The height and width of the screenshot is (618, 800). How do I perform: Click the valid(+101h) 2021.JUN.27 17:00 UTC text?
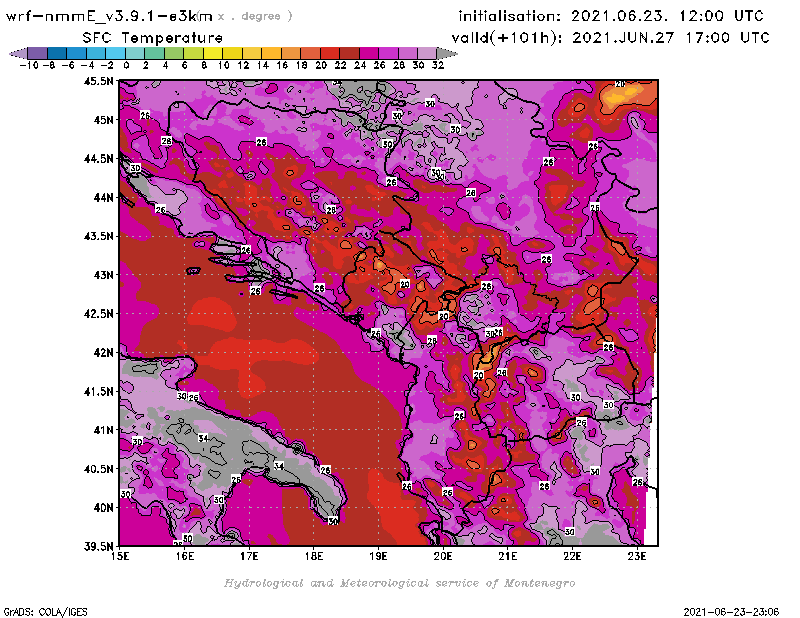[610, 38]
